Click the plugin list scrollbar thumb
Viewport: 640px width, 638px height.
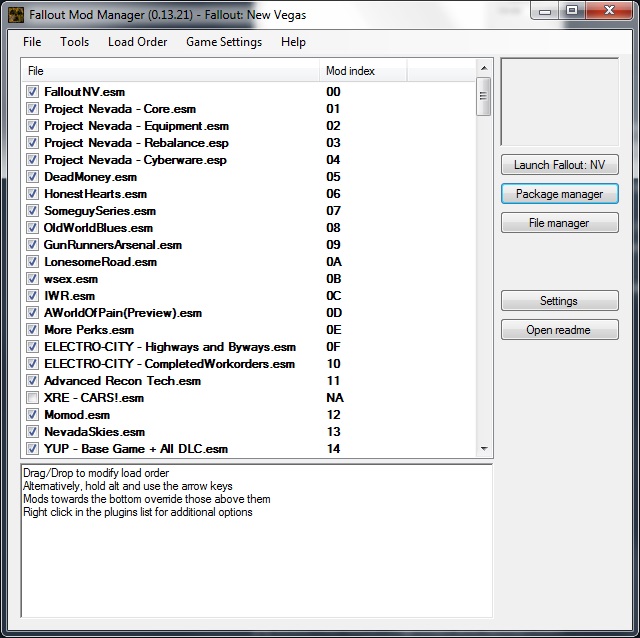(484, 97)
